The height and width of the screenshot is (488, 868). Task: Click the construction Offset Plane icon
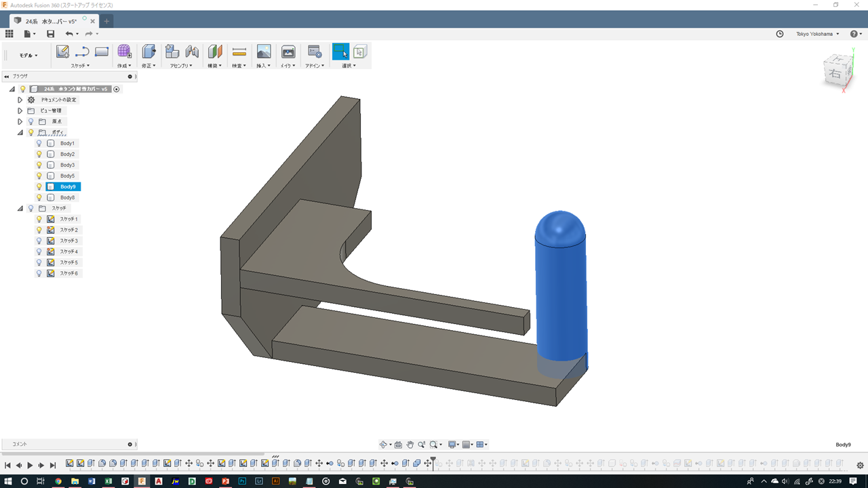click(x=215, y=52)
